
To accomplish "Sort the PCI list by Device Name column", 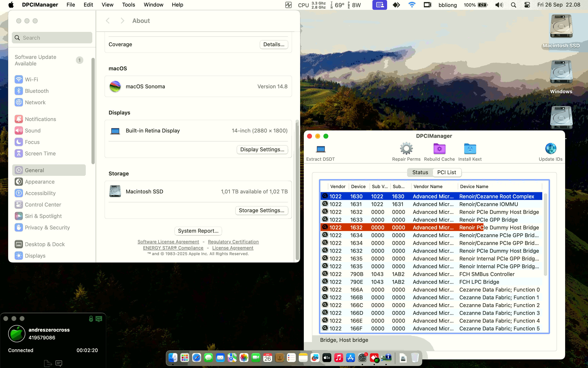I will click(500, 186).
